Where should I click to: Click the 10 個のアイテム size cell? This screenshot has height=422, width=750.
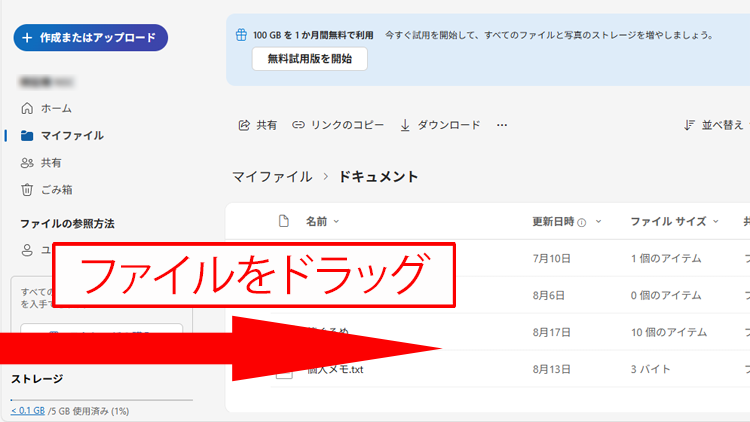click(x=669, y=332)
